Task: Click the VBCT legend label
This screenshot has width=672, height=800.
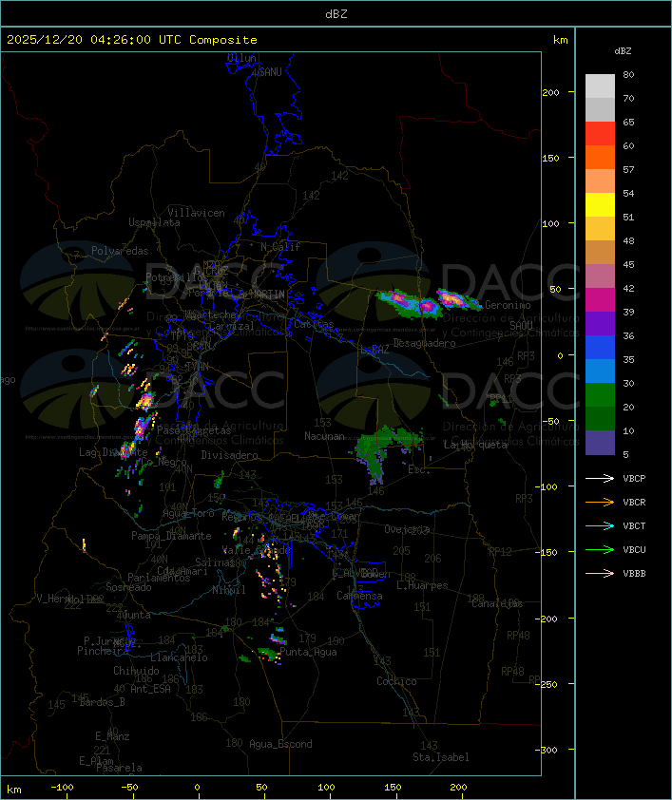Action: coord(634,526)
